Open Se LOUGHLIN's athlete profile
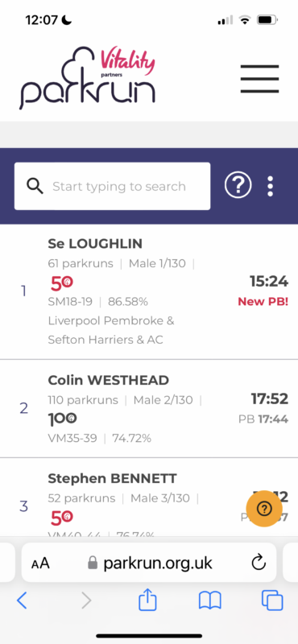Viewport: 298px width, 644px height. click(x=95, y=244)
